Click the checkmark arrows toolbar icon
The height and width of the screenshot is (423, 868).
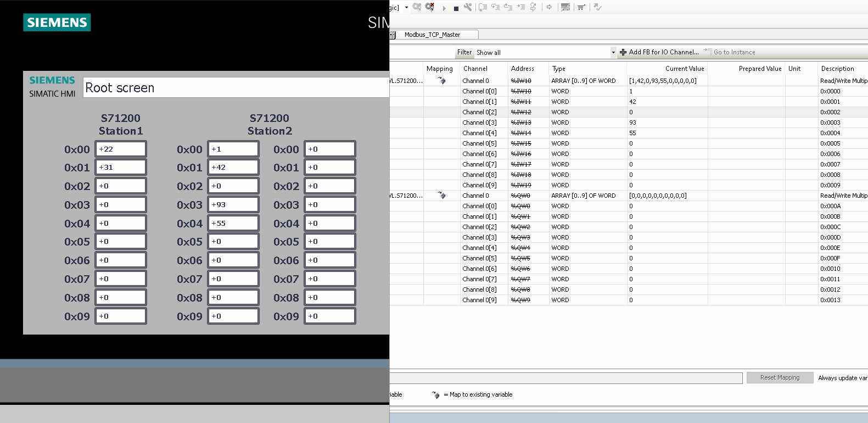(x=598, y=7)
